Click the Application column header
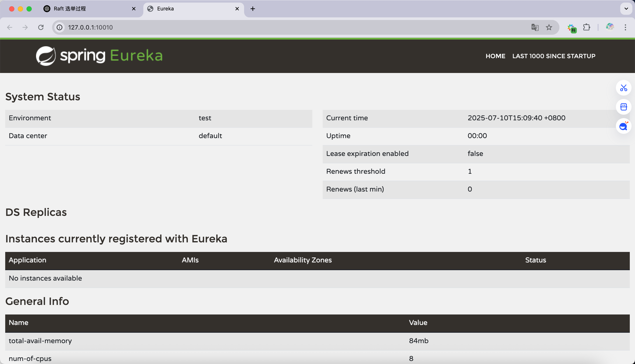The height and width of the screenshot is (364, 635). point(28,260)
